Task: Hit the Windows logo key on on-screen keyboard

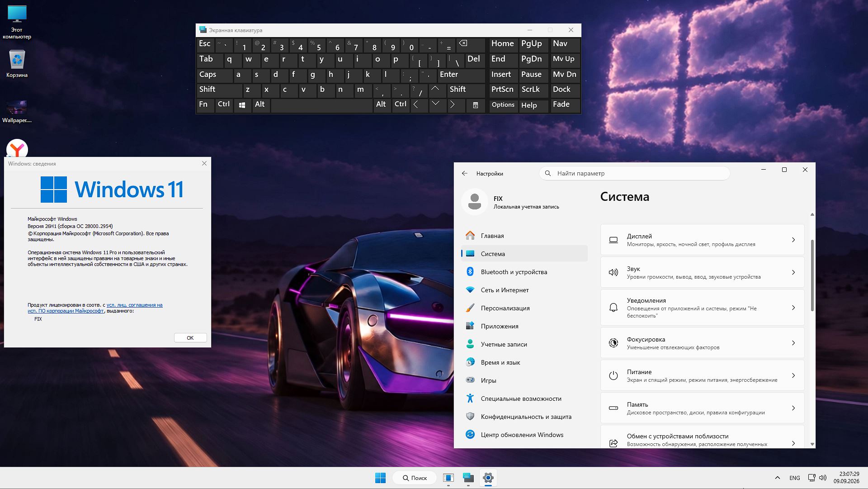Action: 242,105
